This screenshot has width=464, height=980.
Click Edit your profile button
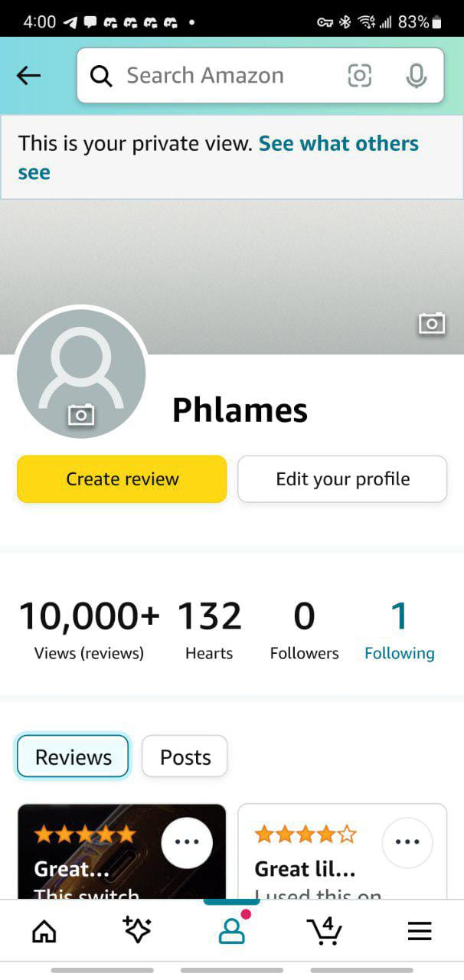coord(342,479)
